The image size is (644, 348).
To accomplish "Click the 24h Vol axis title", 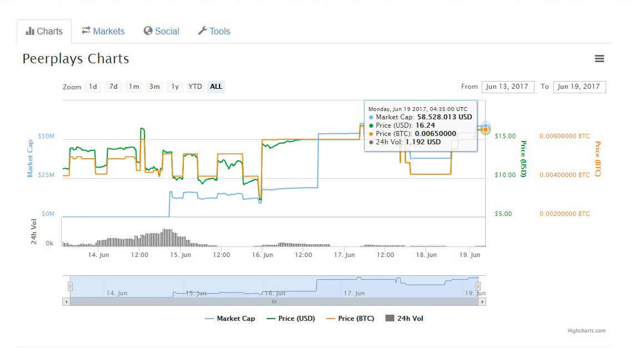I will click(x=34, y=232).
